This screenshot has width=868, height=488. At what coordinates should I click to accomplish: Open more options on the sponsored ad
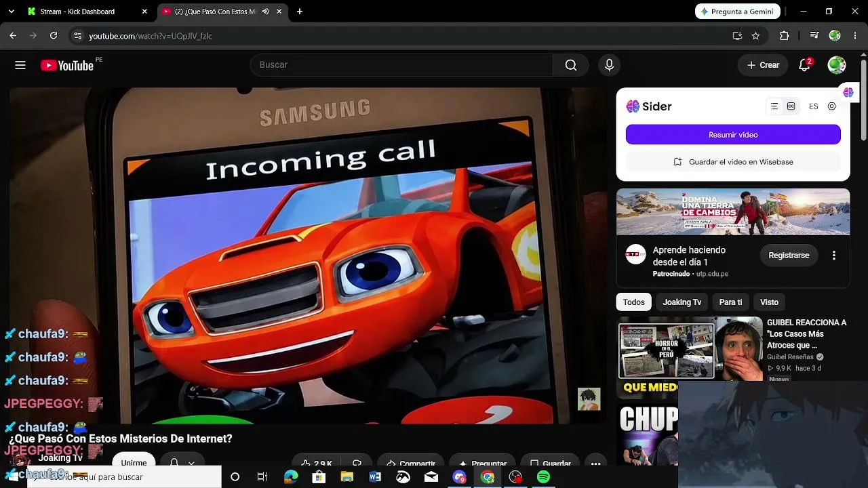834,256
